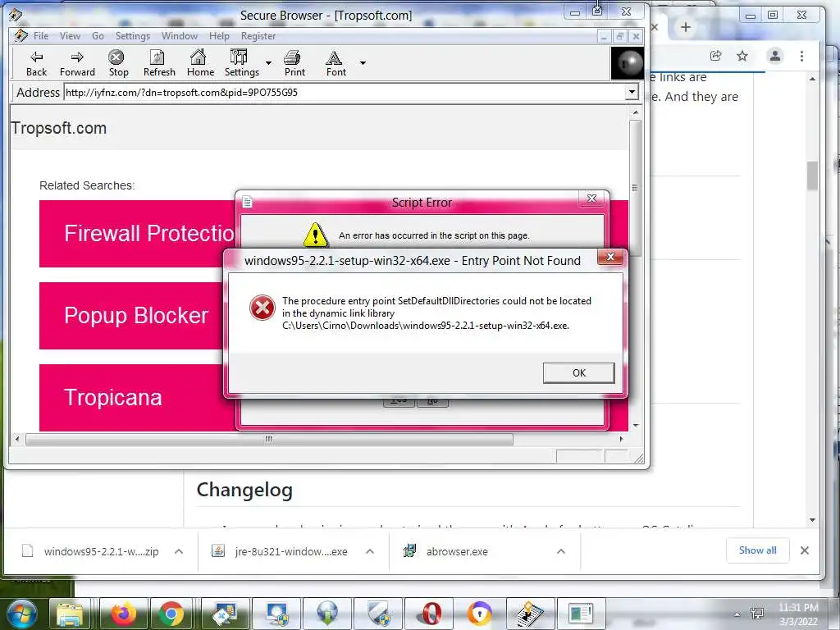The image size is (840, 630).
Task: Open the Firewall Protection related search
Action: (137, 234)
